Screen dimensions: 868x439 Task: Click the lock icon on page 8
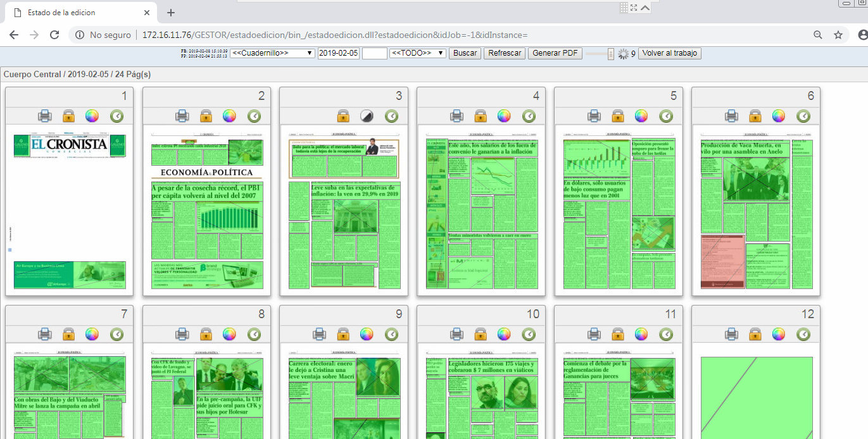pyautogui.click(x=206, y=334)
